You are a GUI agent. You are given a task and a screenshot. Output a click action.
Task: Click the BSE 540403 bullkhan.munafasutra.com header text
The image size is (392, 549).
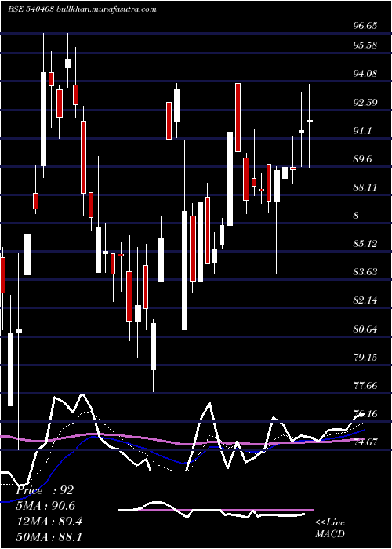coord(82,9)
